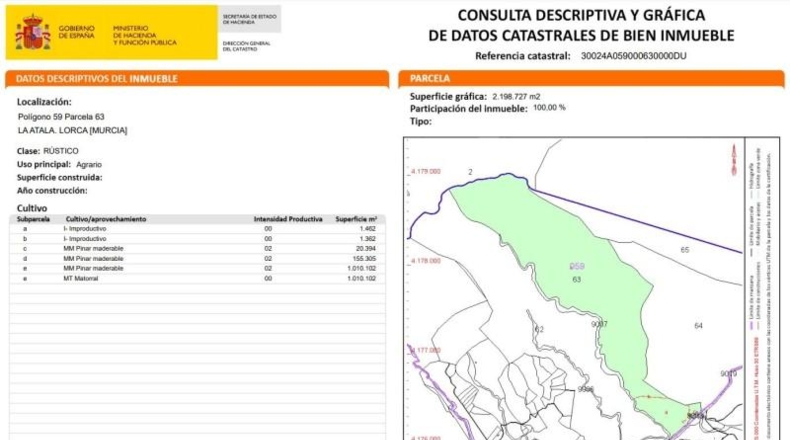Click parcel label '2' near the map top
The image size is (790, 440).
coord(471,172)
